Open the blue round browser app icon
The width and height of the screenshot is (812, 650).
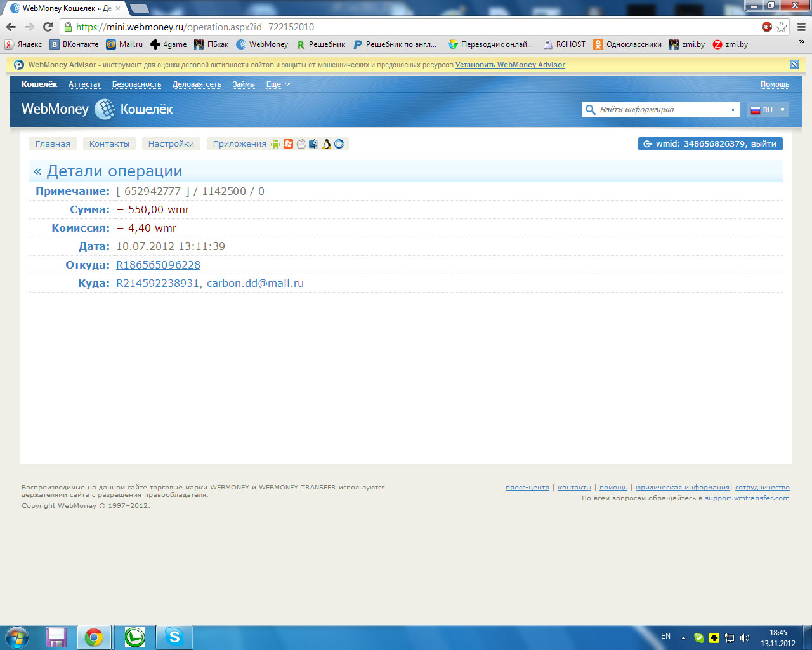pos(339,144)
